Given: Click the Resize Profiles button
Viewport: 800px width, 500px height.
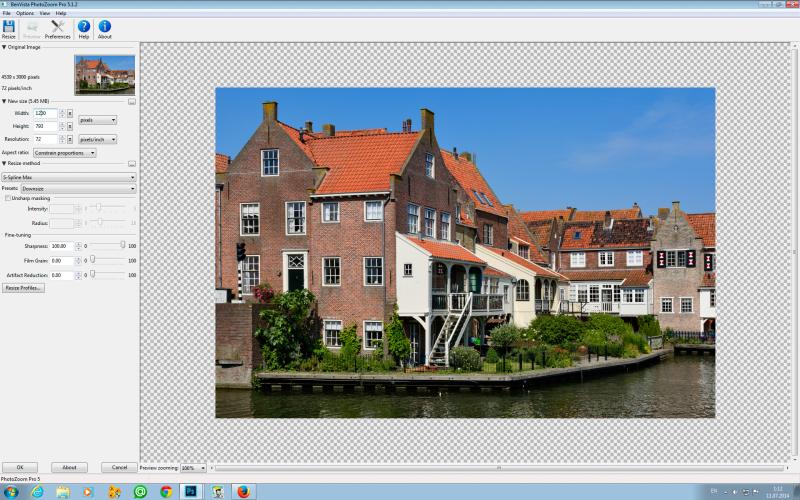Looking at the screenshot, I should tap(23, 288).
